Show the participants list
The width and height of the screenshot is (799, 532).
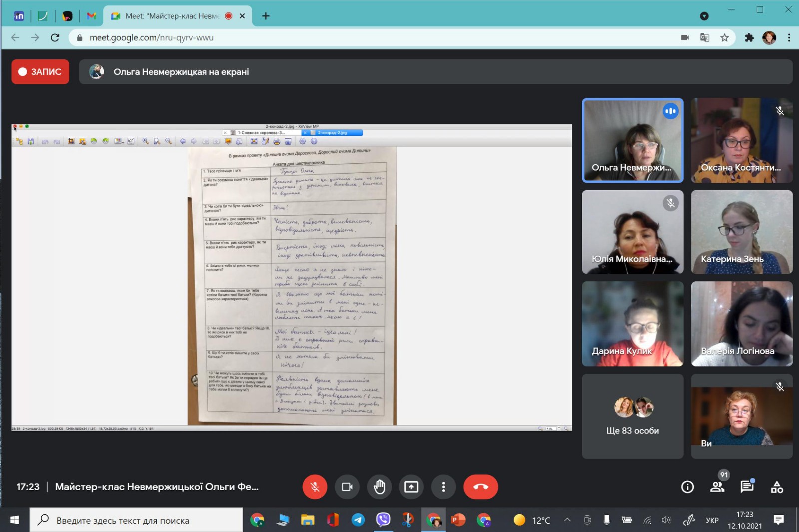coord(717,487)
